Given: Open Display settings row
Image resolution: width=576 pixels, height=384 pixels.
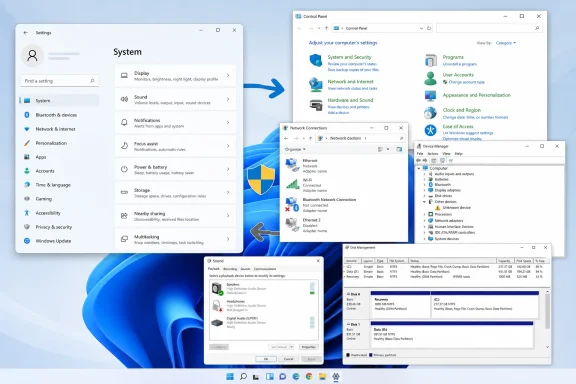Looking at the screenshot, I should pos(175,76).
